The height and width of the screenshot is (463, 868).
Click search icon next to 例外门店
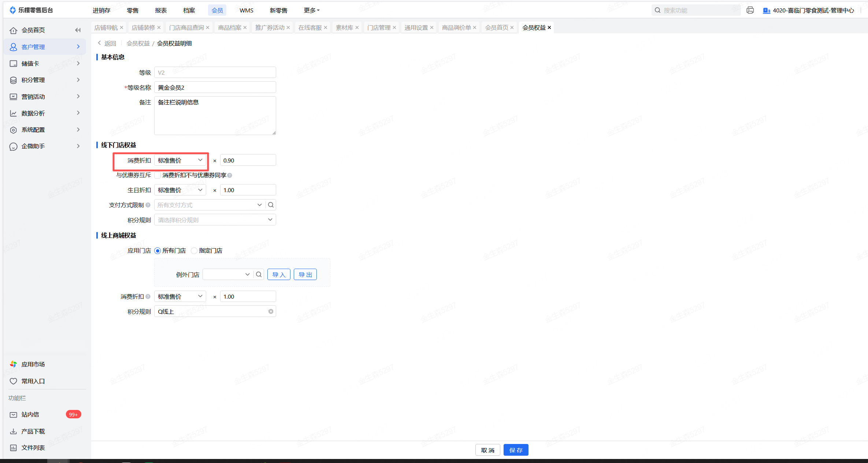pyautogui.click(x=259, y=275)
